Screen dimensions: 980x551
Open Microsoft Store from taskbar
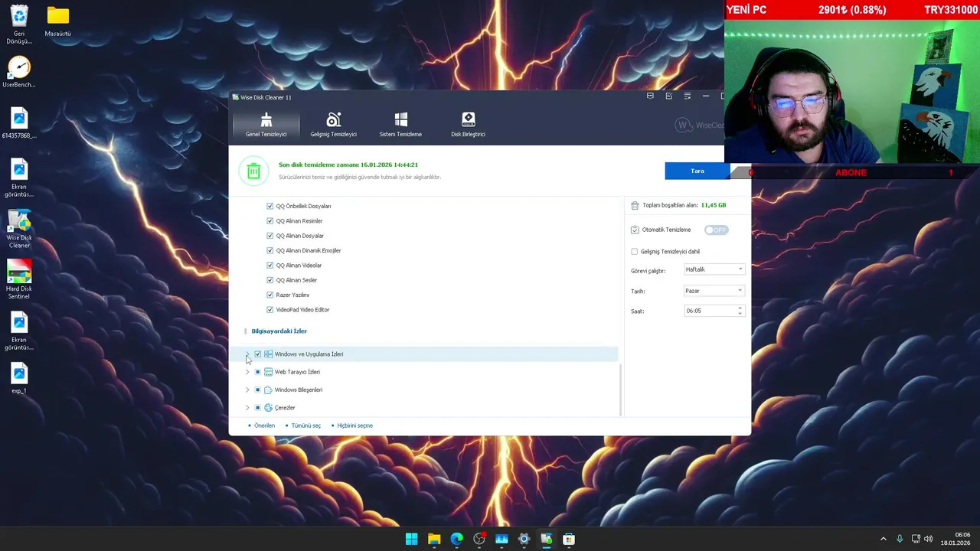pyautogui.click(x=569, y=539)
